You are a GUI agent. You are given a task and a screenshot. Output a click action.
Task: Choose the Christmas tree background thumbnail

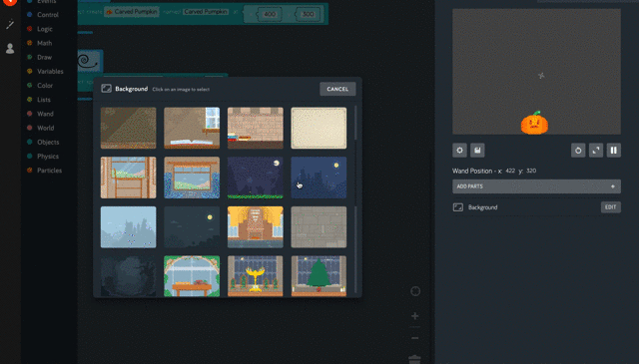(319, 276)
